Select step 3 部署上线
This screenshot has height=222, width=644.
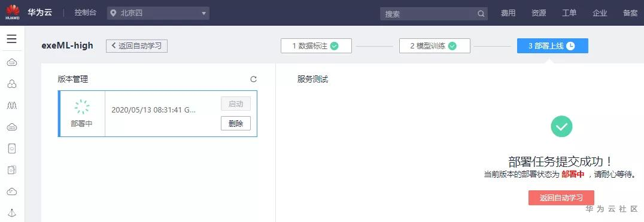pos(552,46)
